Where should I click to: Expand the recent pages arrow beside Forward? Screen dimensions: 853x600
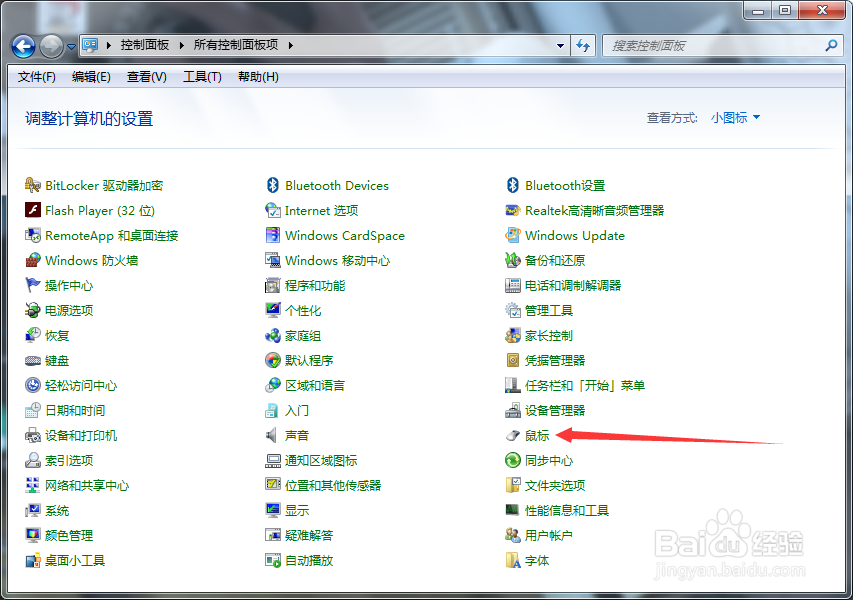click(x=71, y=47)
